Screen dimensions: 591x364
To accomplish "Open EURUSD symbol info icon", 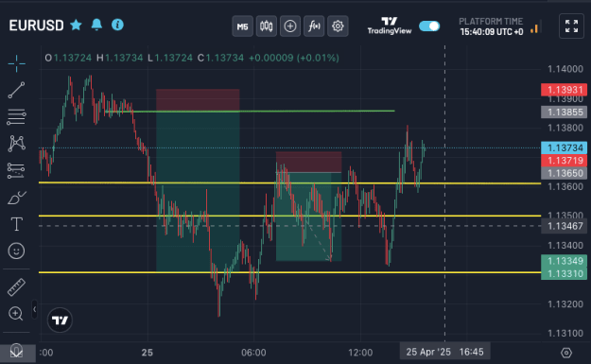I will tap(117, 25).
